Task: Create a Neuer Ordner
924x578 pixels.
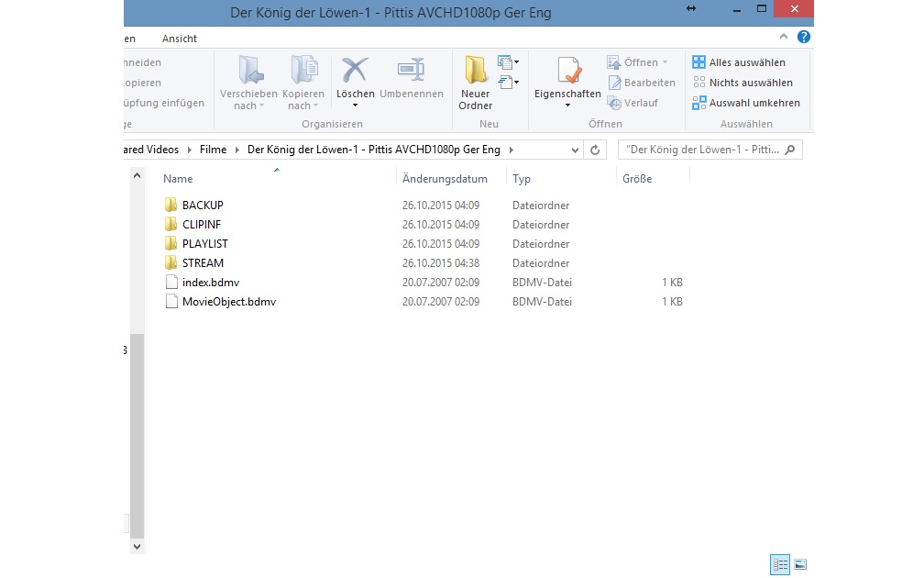Action: [475, 83]
